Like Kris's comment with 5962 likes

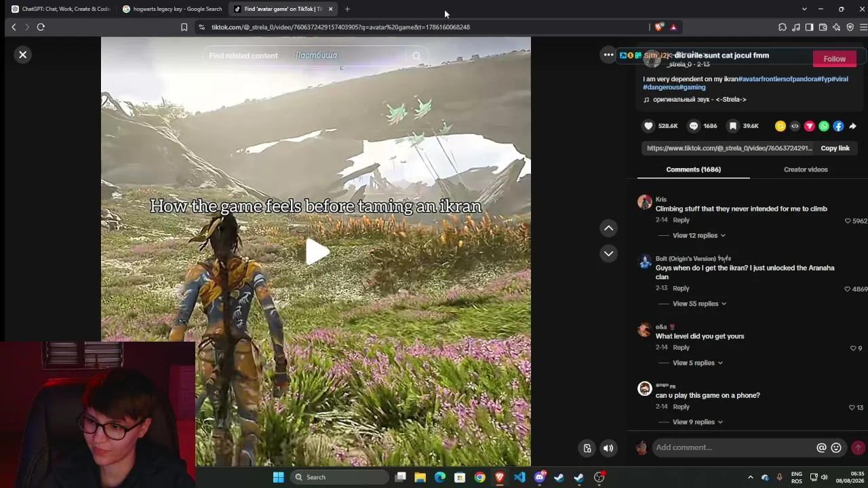click(848, 221)
